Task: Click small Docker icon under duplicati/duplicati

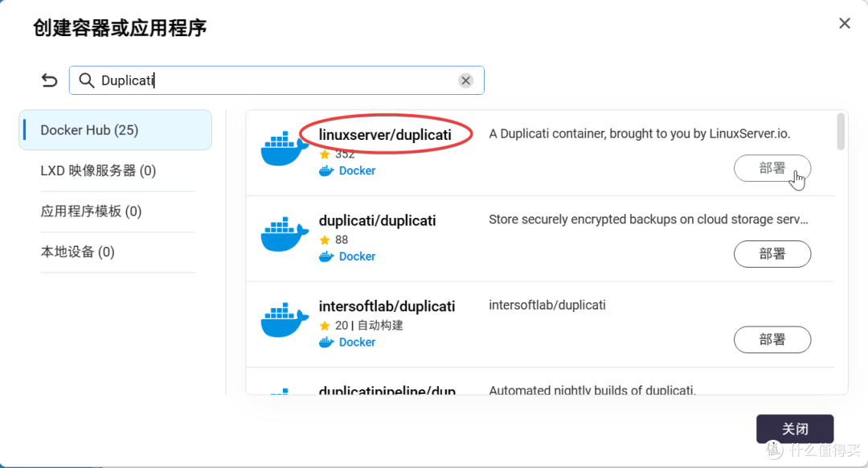Action: (326, 257)
